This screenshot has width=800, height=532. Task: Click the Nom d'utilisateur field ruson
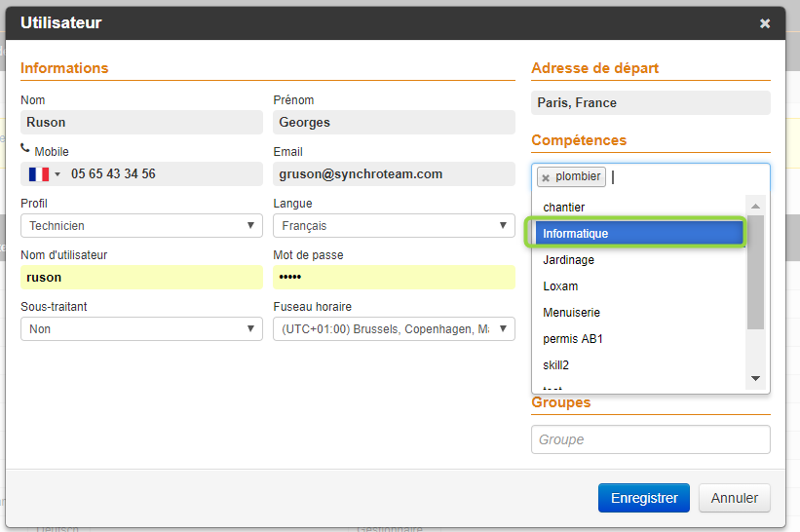click(142, 278)
